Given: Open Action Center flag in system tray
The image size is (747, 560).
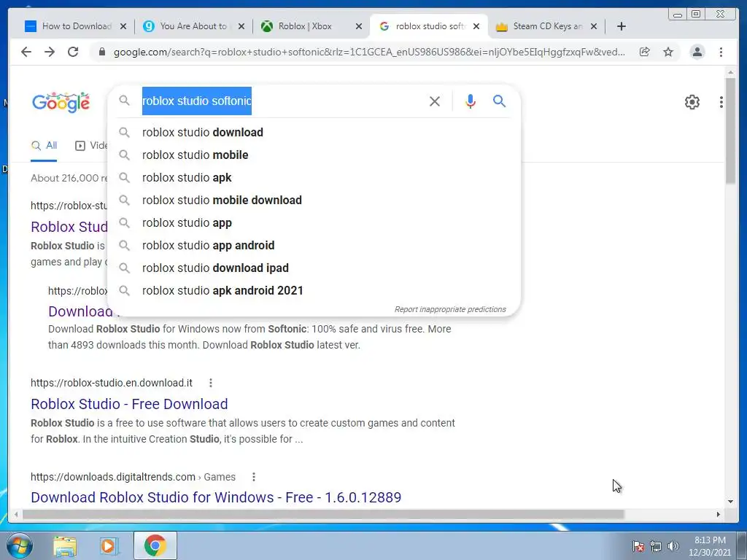Looking at the screenshot, I should pos(638,546).
